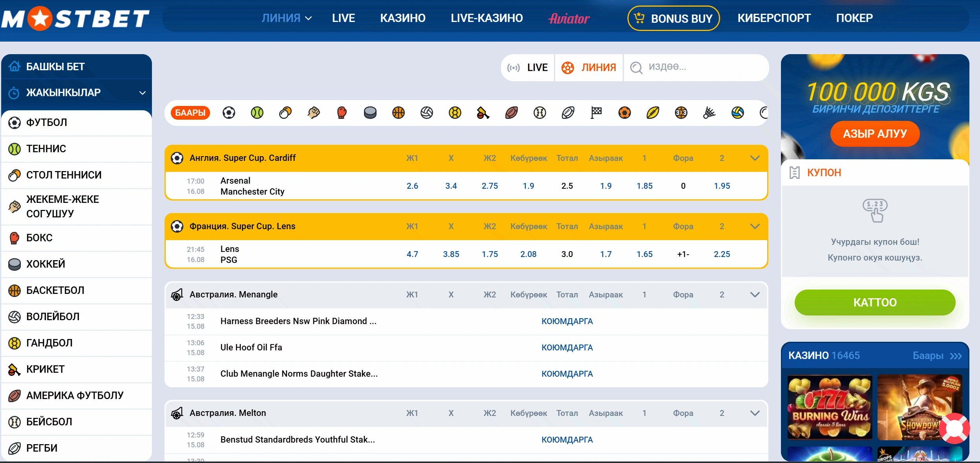Image resolution: width=980 pixels, height=463 pixels.
Task: Open the ПОКЕР section
Action: 854,18
